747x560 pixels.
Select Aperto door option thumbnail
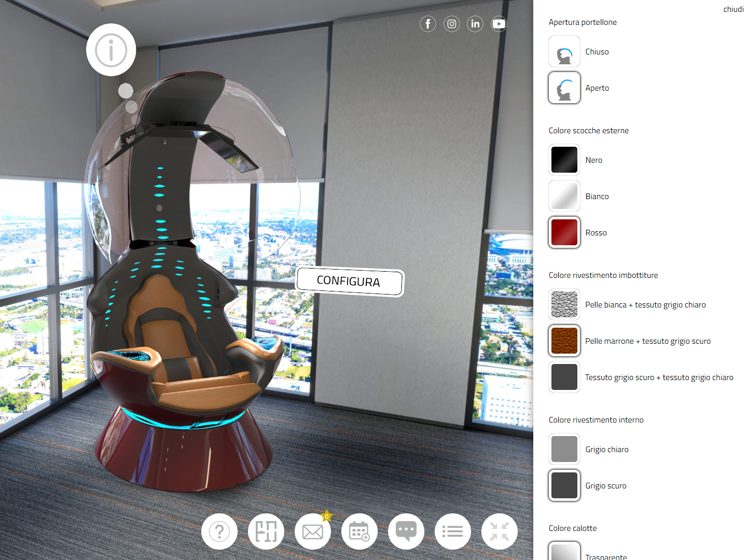(564, 88)
